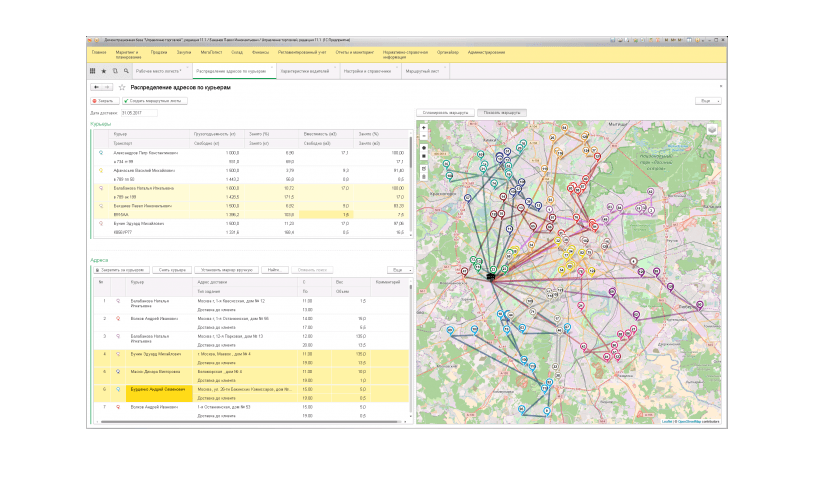Select courier Александров Петр Константинович row
The width and height of the screenshot is (814, 496).
coord(251,157)
